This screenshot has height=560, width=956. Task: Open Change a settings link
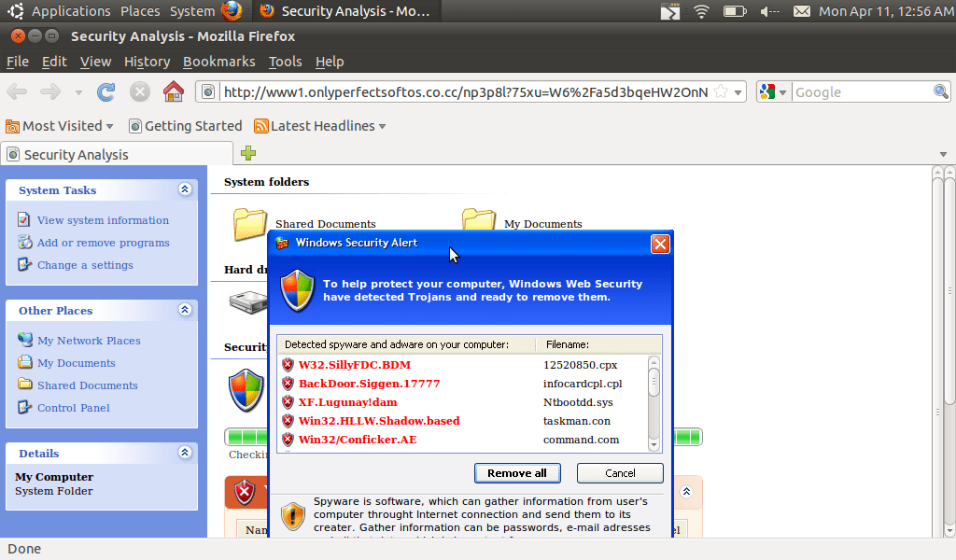coord(85,265)
